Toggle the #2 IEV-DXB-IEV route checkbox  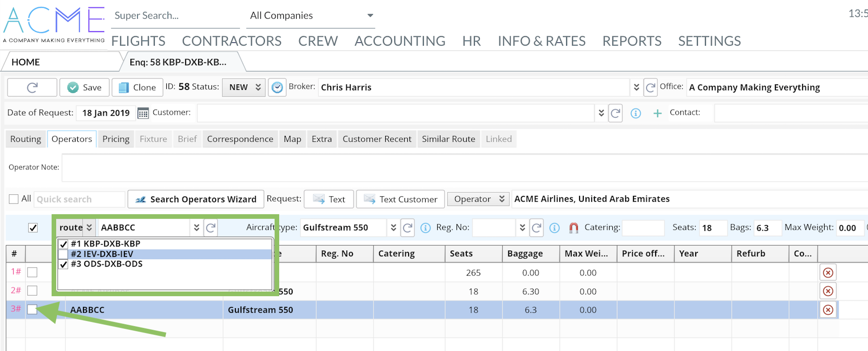pos(64,254)
